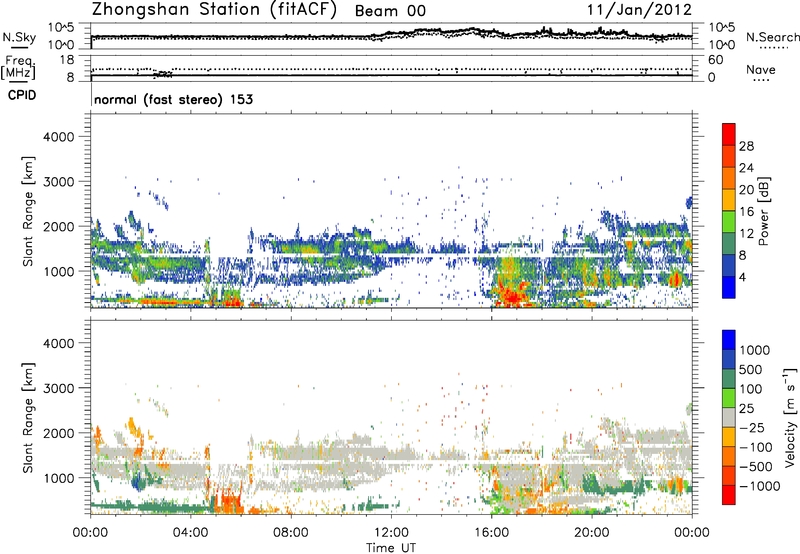Screen dimensions: 800x554
Task: Click the 'Power [dB]' colorbar title
Action: point(764,211)
